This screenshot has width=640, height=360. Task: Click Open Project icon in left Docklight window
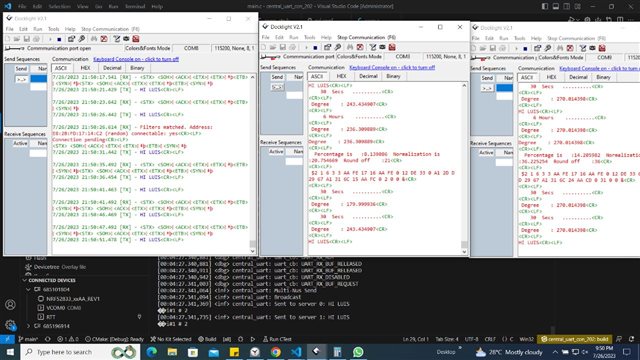tap(17, 39)
